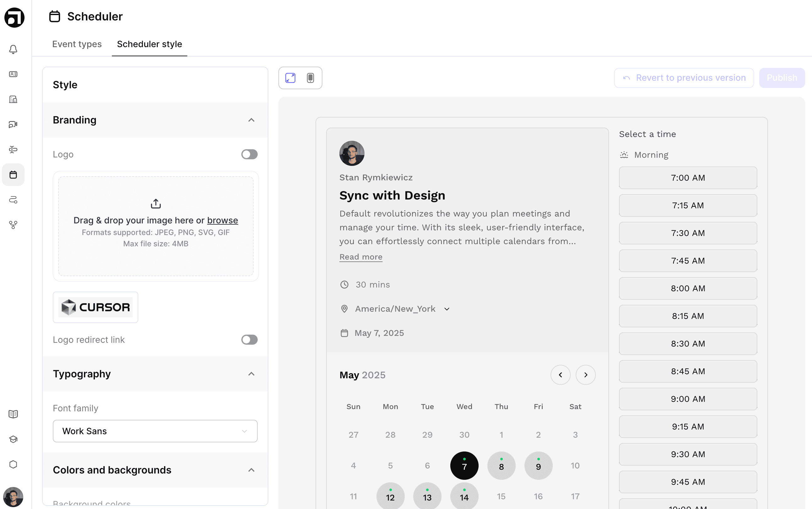Image resolution: width=812 pixels, height=509 pixels.
Task: Open the building icon in sidebar
Action: click(13, 99)
